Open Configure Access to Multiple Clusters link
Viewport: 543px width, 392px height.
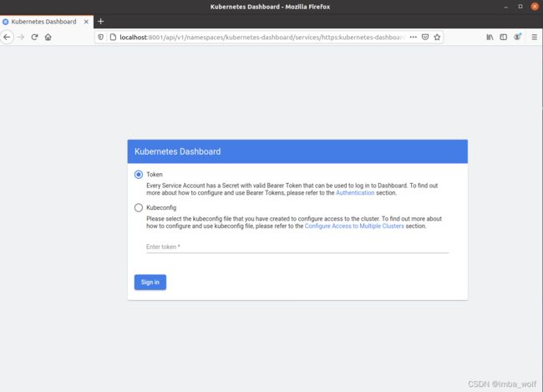[354, 226]
